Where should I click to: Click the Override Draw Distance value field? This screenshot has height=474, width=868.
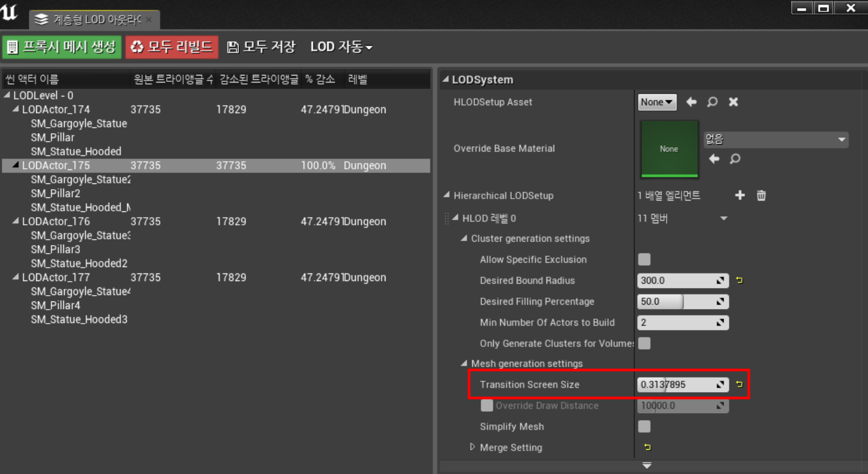click(683, 405)
